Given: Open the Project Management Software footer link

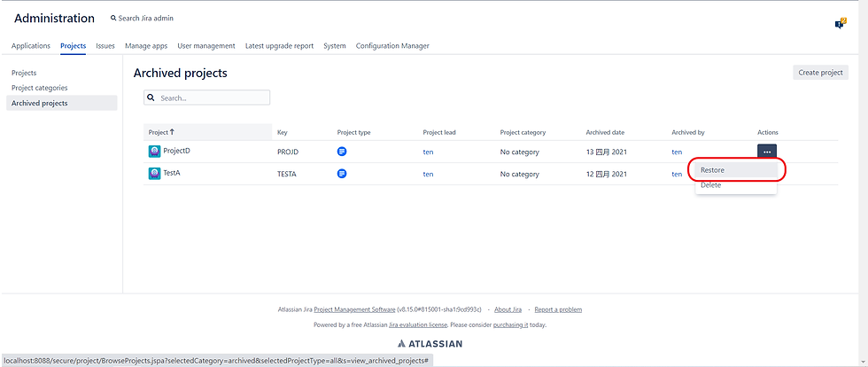Looking at the screenshot, I should tap(355, 309).
